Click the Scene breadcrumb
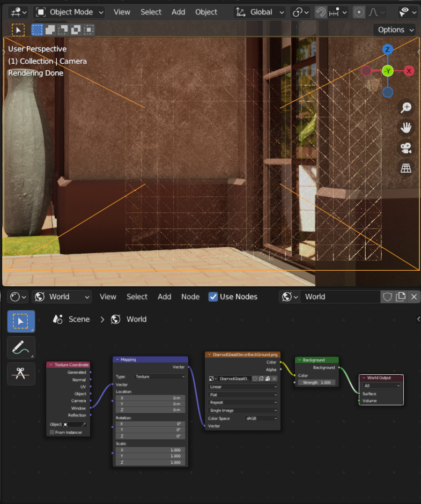This screenshot has height=504, width=421. 71,319
